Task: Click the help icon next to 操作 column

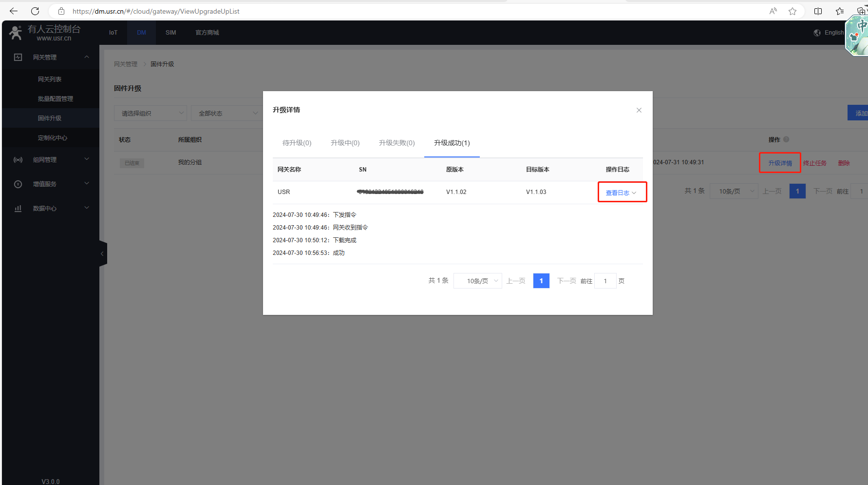Action: tap(786, 139)
